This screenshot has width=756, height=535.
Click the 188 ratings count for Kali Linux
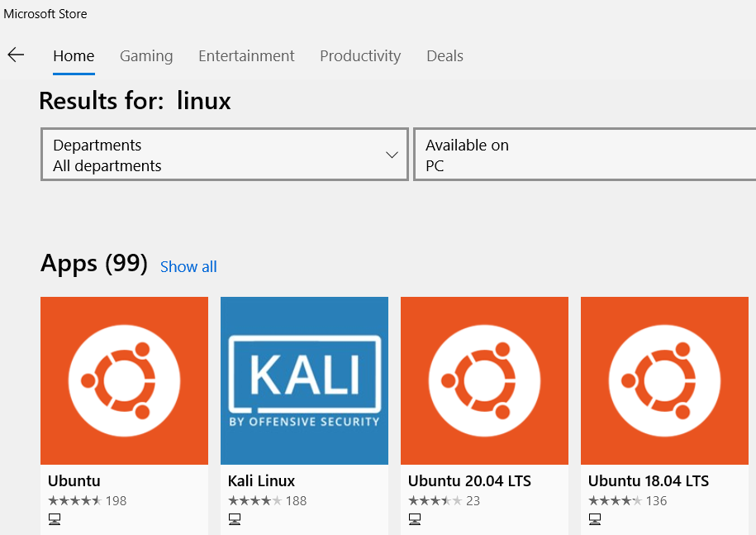296,501
